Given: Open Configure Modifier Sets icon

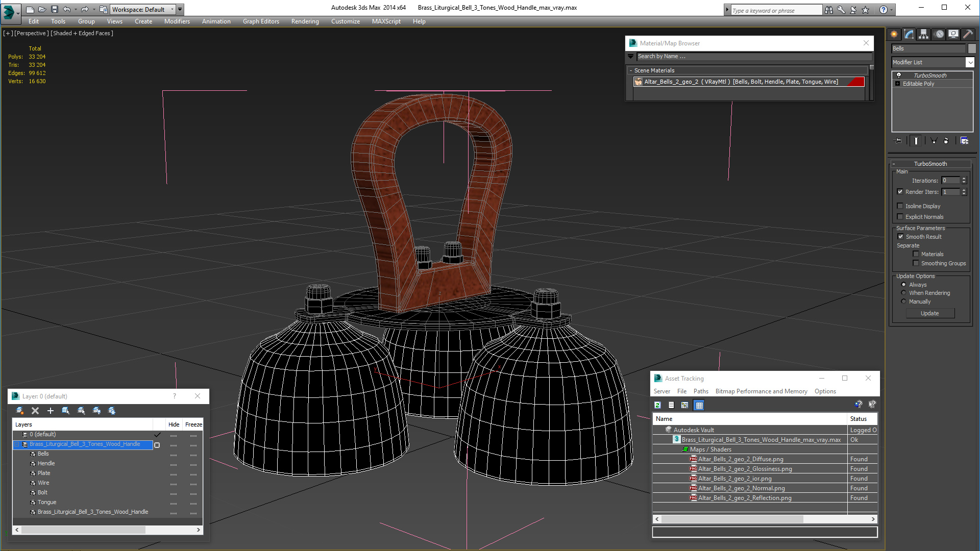Looking at the screenshot, I should [964, 141].
